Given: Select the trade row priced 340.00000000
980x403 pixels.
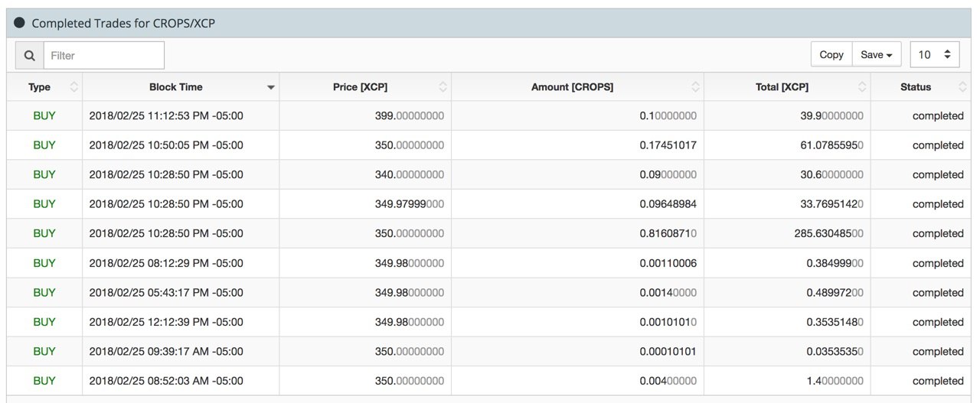Looking at the screenshot, I should click(x=490, y=174).
